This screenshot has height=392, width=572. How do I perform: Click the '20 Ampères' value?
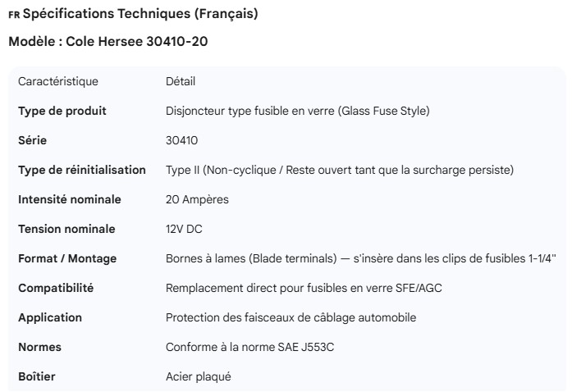197,199
